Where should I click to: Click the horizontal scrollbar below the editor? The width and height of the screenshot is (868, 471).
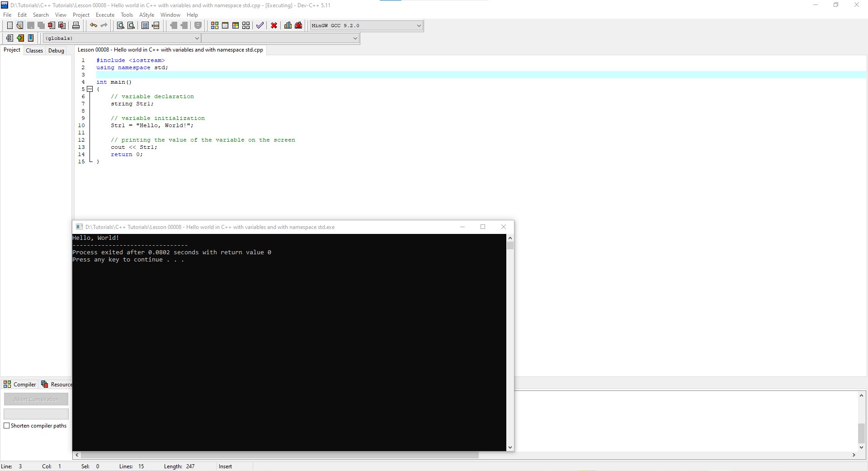point(279,455)
